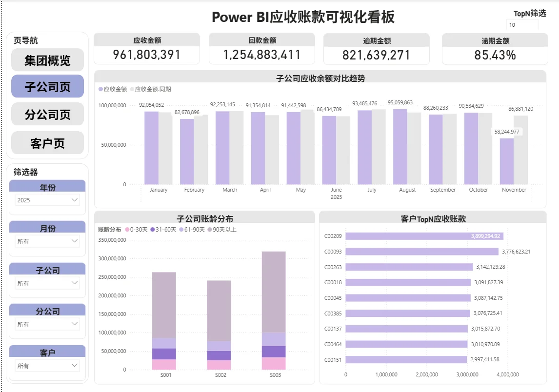Viewport: 559px width, 392px height.
Task: Click the S002 stacked column top segment
Action: point(219,311)
